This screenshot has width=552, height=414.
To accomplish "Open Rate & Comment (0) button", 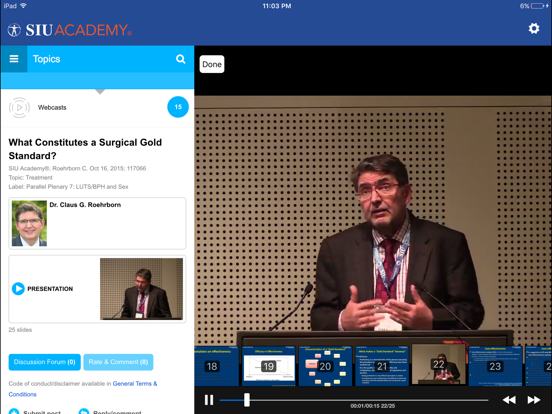I will click(118, 362).
